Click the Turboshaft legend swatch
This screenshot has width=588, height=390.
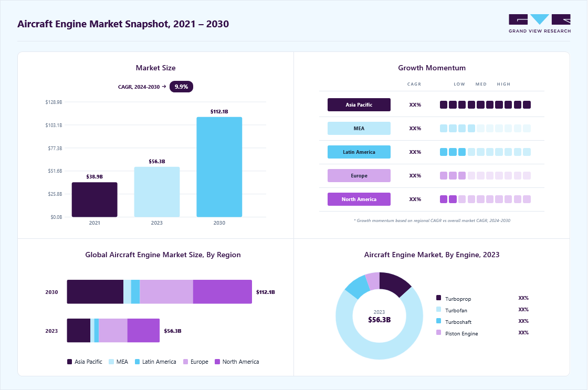point(439,321)
